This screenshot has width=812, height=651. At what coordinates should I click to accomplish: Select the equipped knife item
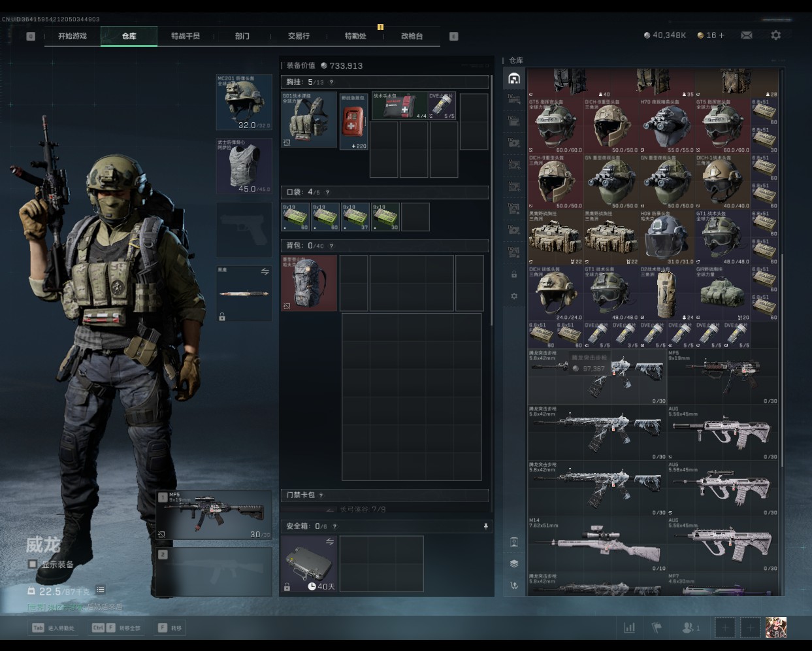(244, 293)
